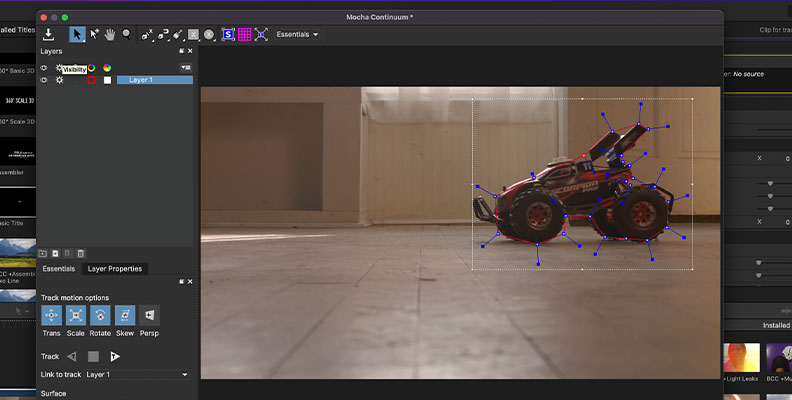Click the Surface section heading
The image size is (792, 400).
point(54,393)
